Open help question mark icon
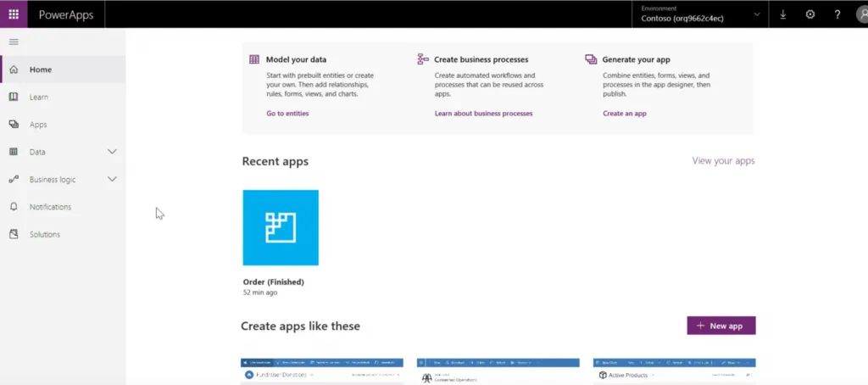Viewport: 868px width, 385px height. tap(837, 14)
